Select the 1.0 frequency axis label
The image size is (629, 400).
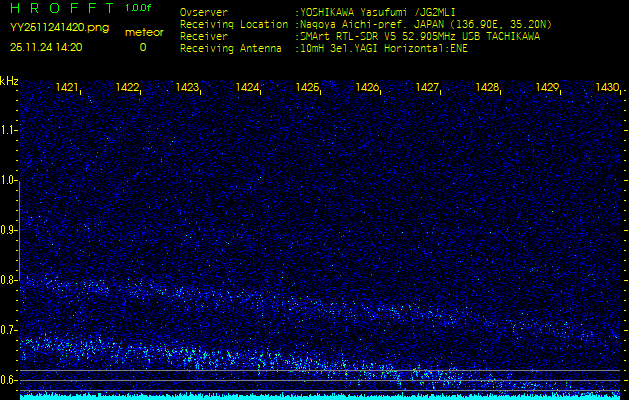point(10,180)
